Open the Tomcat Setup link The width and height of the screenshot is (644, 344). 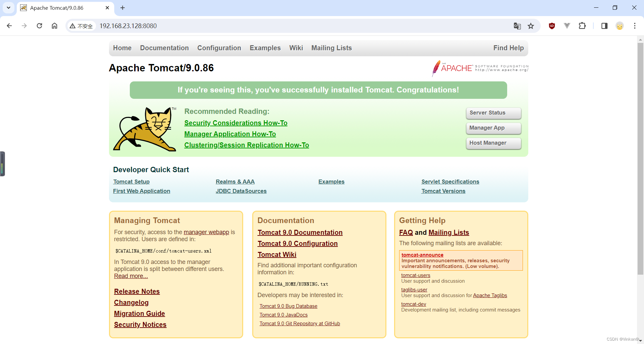pyautogui.click(x=131, y=182)
